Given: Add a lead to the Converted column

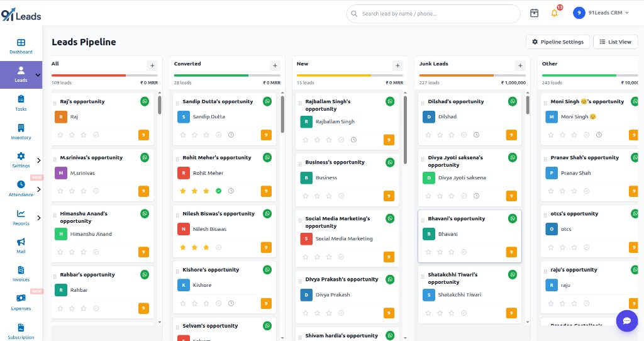Looking at the screenshot, I should [275, 65].
